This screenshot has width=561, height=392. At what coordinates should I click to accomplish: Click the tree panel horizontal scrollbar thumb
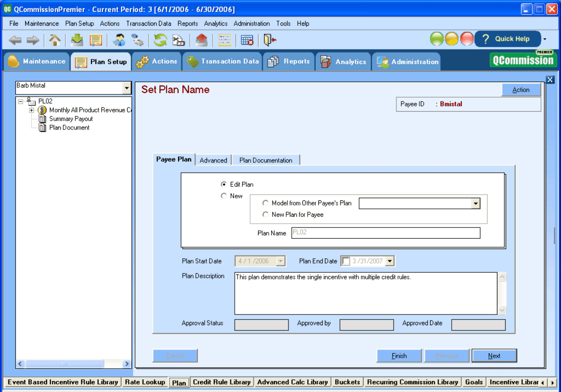[65, 364]
